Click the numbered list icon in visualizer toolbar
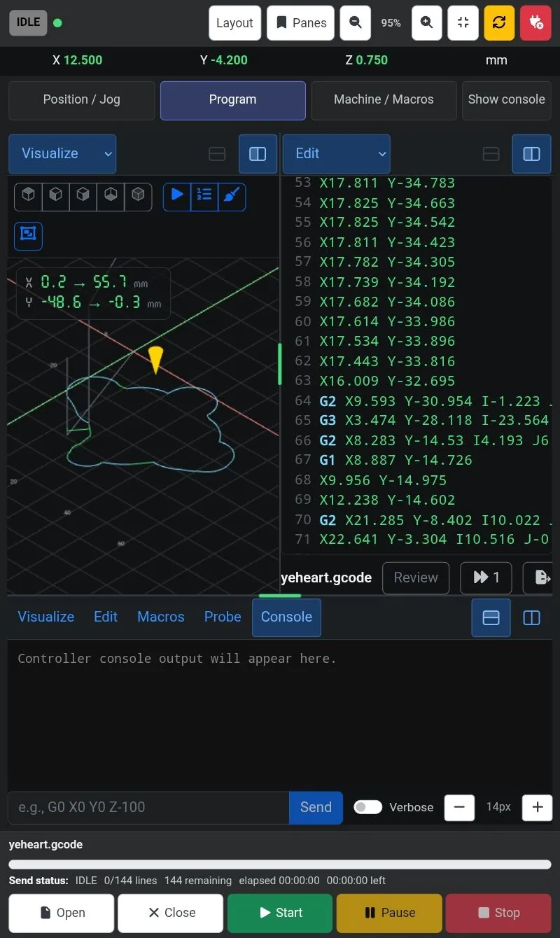560x938 pixels. (204, 197)
